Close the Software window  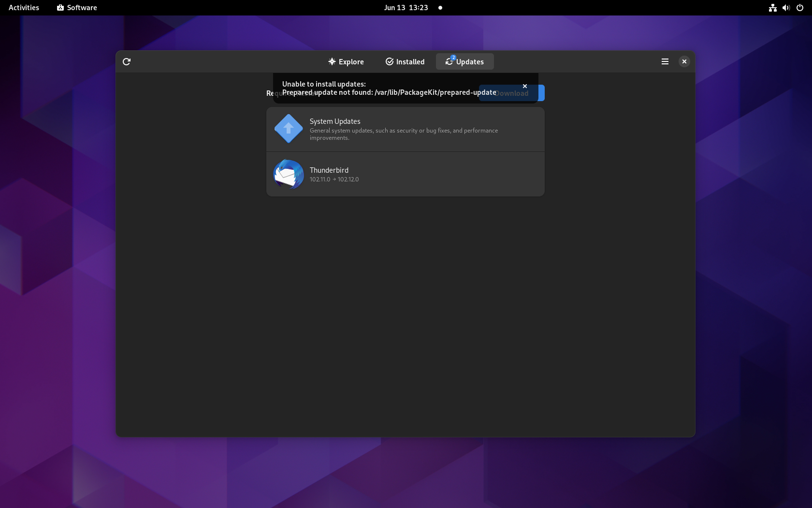[684, 61]
